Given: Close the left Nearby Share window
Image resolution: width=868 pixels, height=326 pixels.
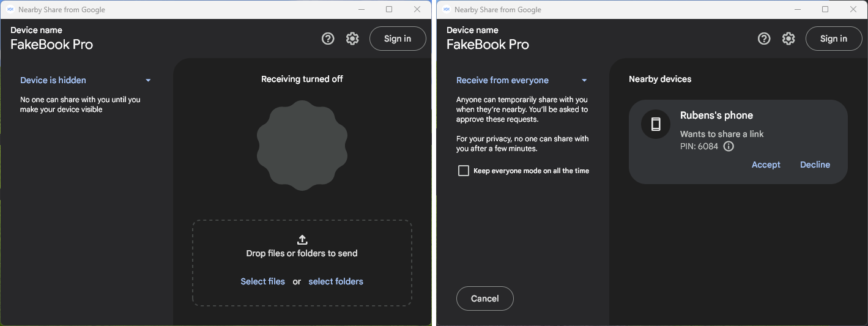Looking at the screenshot, I should 417,9.
